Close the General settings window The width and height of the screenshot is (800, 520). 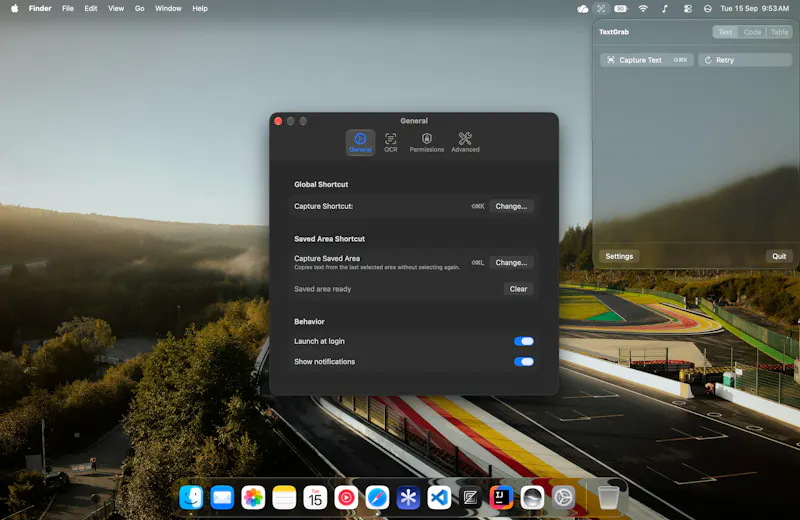point(278,121)
